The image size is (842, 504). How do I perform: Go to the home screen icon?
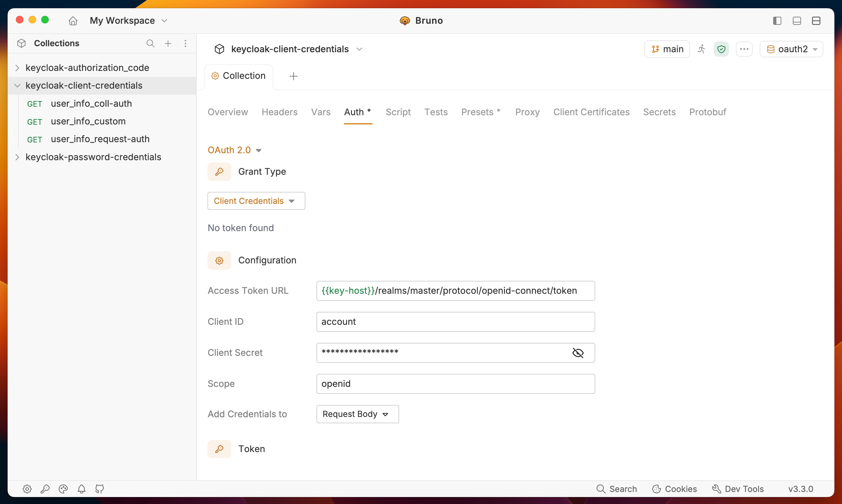(73, 21)
